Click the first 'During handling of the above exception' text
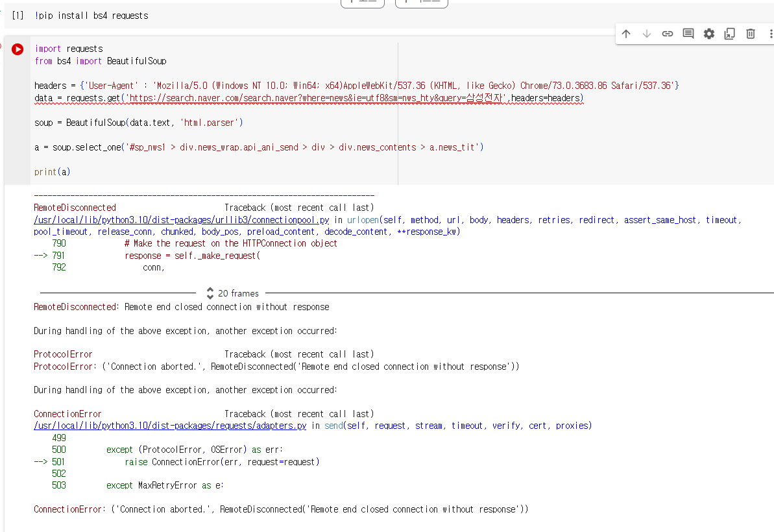The image size is (774, 532). (185, 331)
